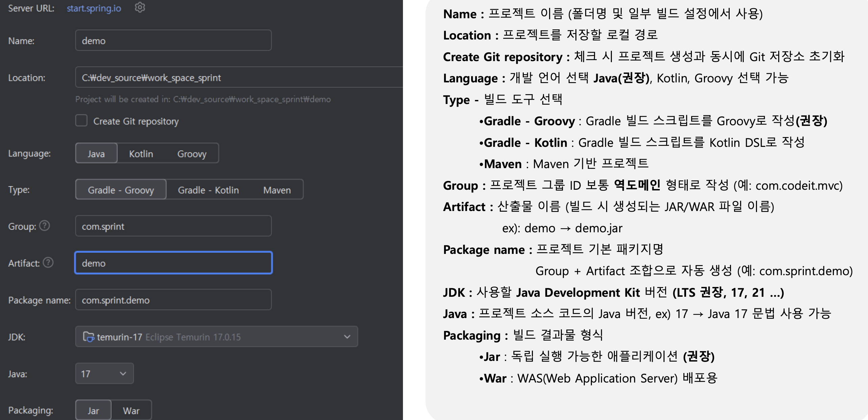Choose the Gradle - Groovy build type

(121, 190)
